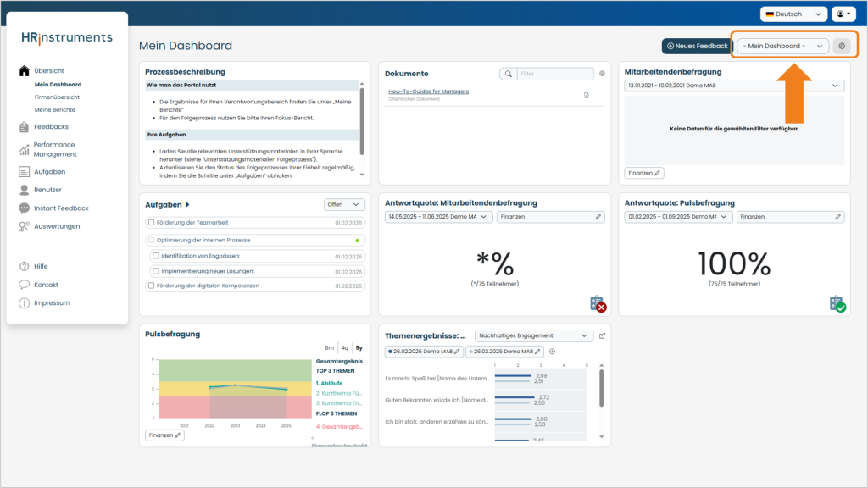This screenshot has width=868, height=488.
Task: Edit Finanzen filter pencil in Pulsbefragung chart
Action: (x=178, y=435)
